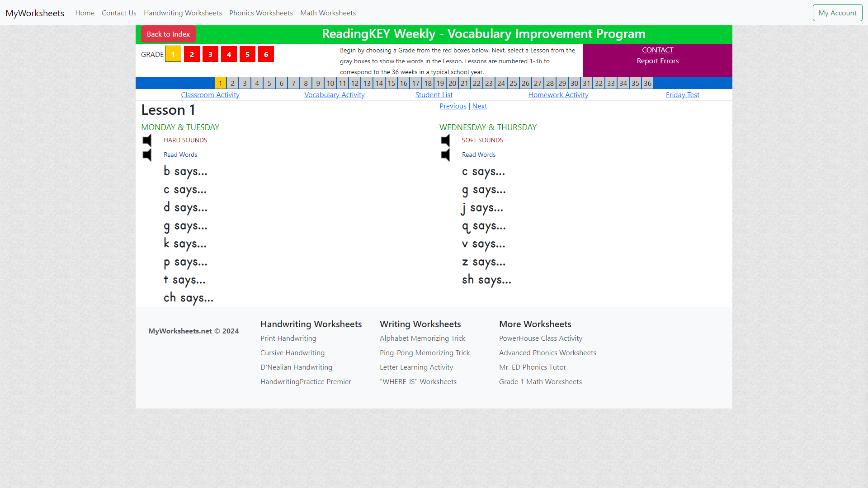This screenshot has width=868, height=488.
Task: Select lesson 16 box
Action: click(x=404, y=83)
